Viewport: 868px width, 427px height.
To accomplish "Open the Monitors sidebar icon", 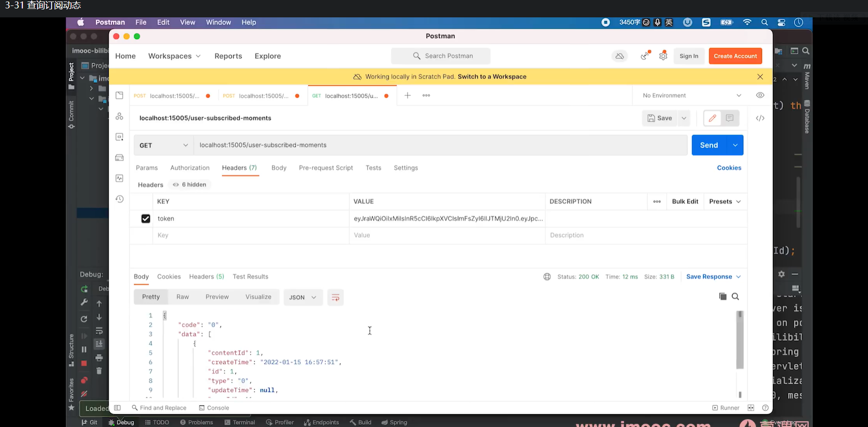I will [x=120, y=178].
